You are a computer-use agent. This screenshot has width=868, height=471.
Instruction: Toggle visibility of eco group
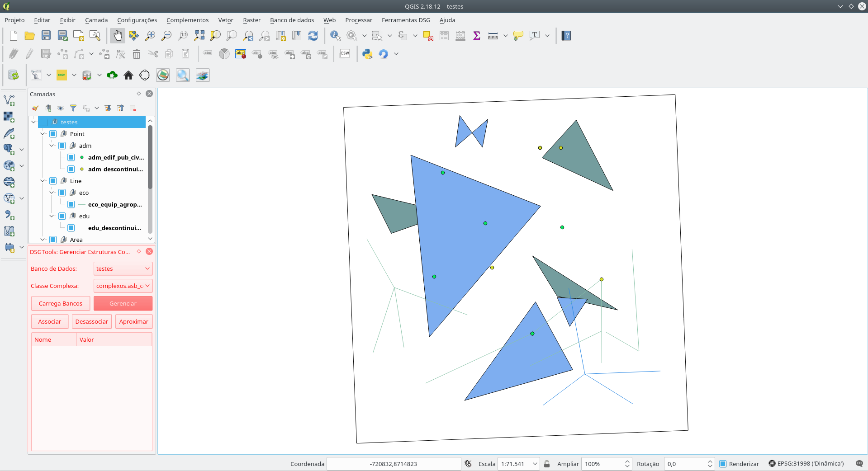click(62, 193)
